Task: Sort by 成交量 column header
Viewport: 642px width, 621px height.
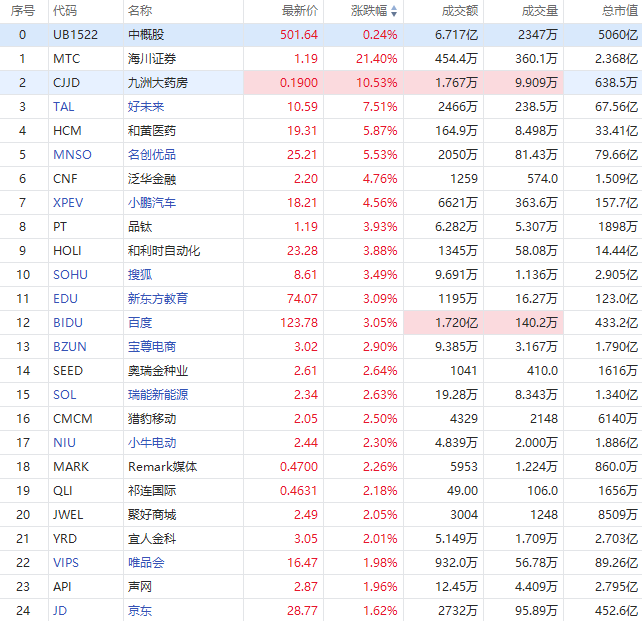Action: [x=540, y=11]
